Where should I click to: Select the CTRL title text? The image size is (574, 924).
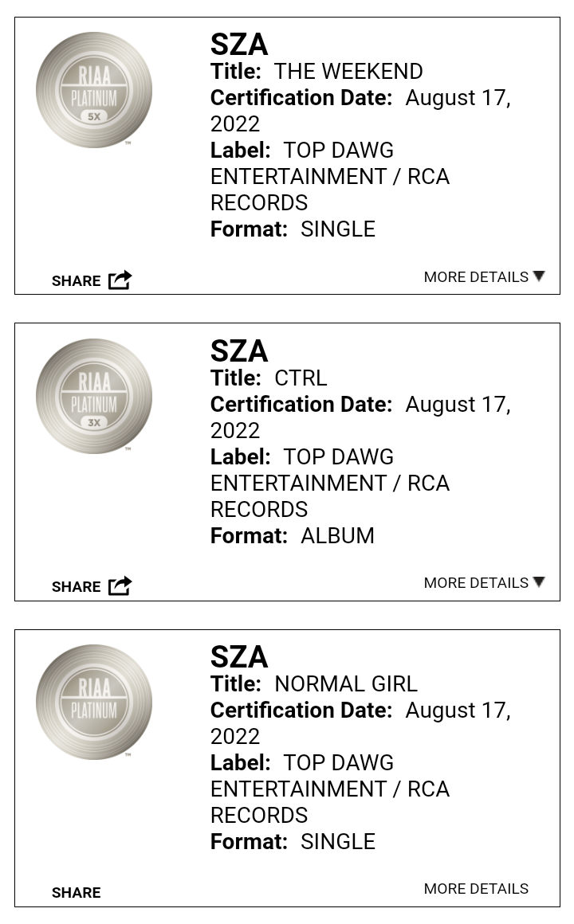coord(301,378)
